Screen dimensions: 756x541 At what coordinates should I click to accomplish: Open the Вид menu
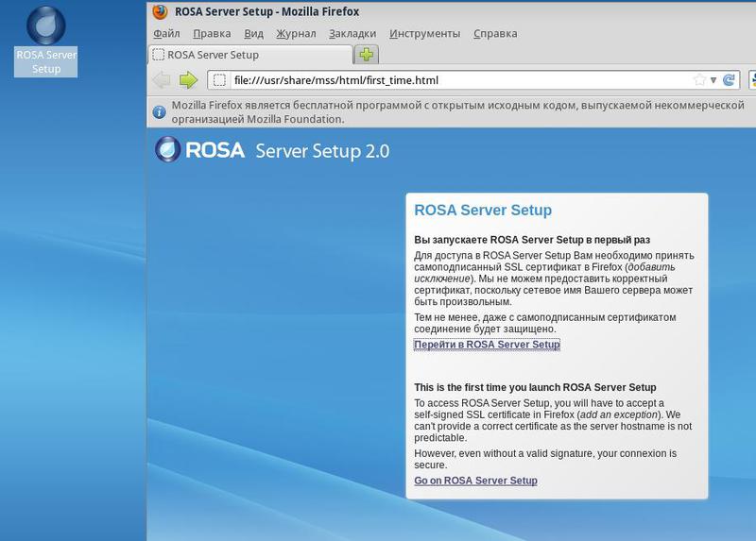pos(253,33)
